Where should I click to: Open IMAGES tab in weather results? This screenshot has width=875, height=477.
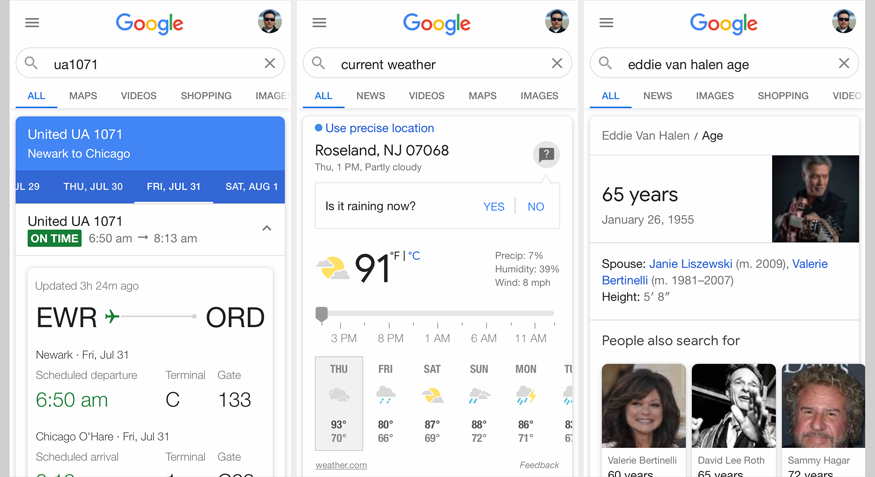click(x=539, y=96)
